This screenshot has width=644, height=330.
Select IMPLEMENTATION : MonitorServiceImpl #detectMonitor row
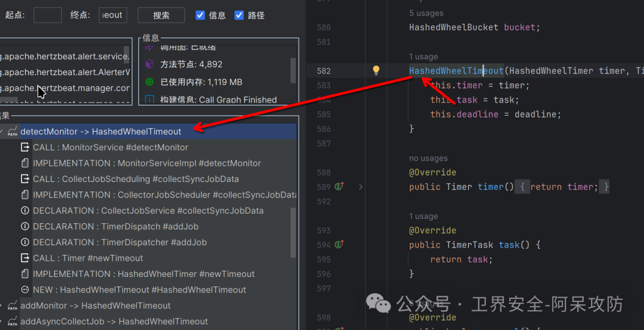pos(148,163)
